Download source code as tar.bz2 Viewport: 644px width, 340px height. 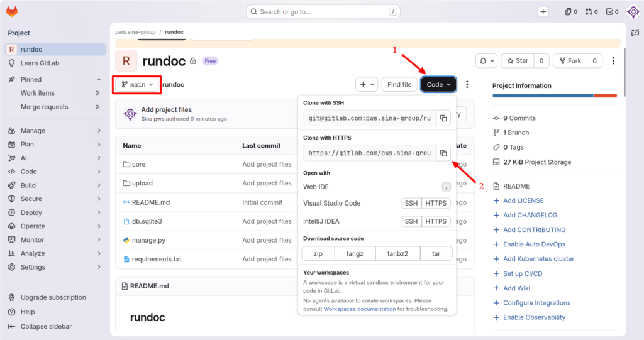pyautogui.click(x=397, y=254)
